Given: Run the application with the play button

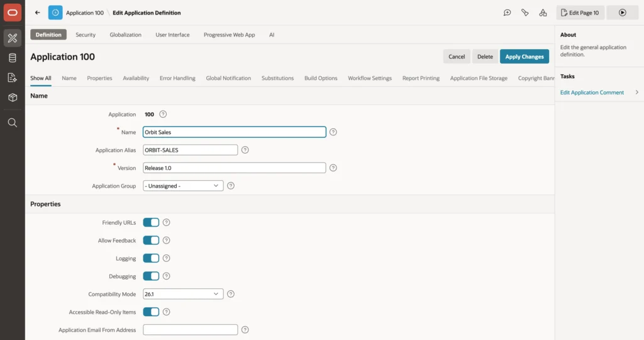Looking at the screenshot, I should [622, 13].
